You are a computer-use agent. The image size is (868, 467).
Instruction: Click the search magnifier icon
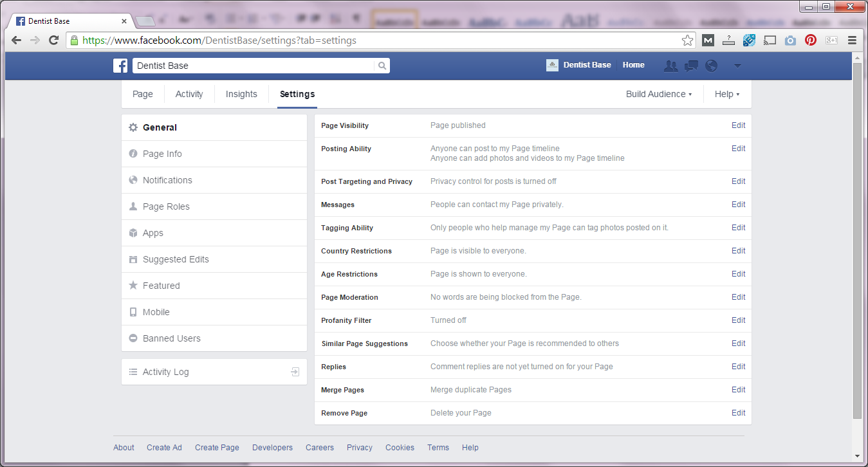[382, 66]
